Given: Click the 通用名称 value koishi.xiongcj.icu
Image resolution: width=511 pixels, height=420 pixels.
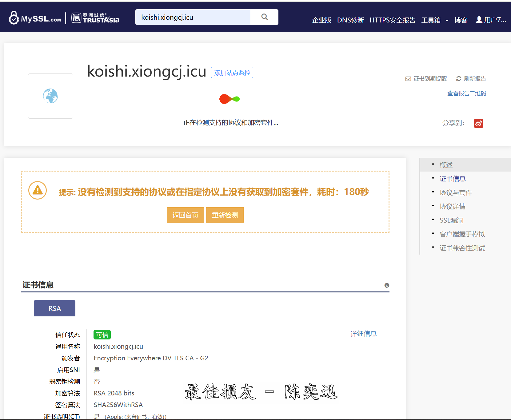Looking at the screenshot, I should [118, 347].
